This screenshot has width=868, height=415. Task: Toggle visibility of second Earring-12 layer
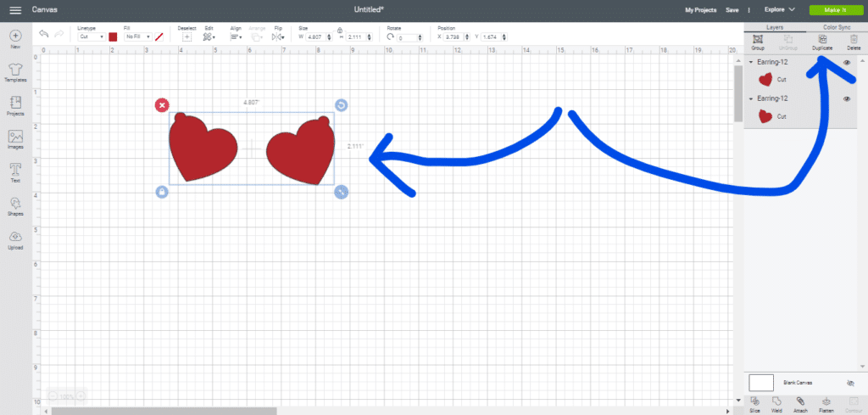pyautogui.click(x=847, y=99)
